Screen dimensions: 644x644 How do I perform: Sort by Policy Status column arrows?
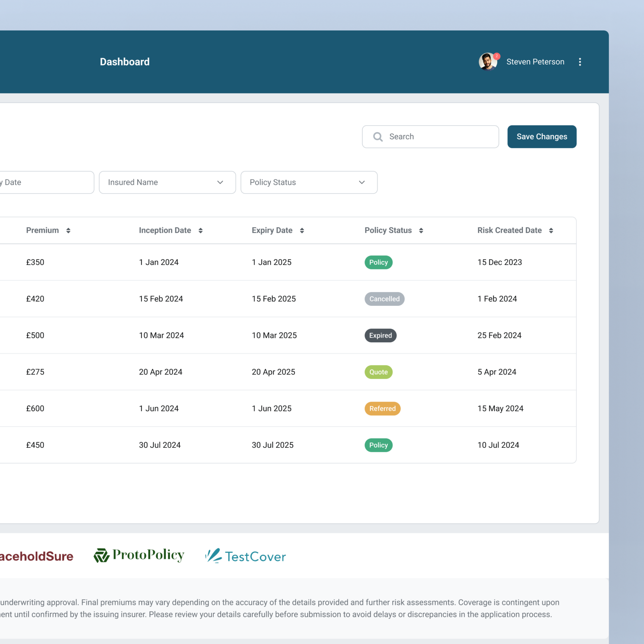point(421,230)
